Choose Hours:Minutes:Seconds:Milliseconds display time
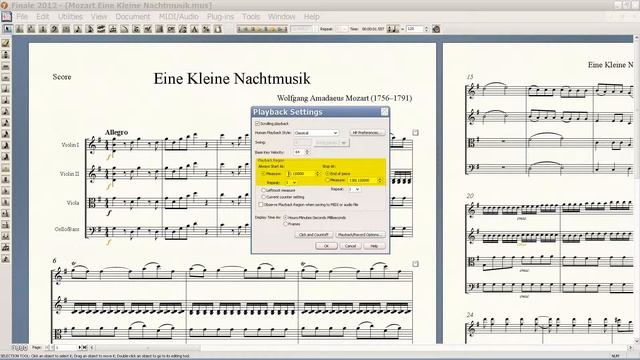 (286, 218)
